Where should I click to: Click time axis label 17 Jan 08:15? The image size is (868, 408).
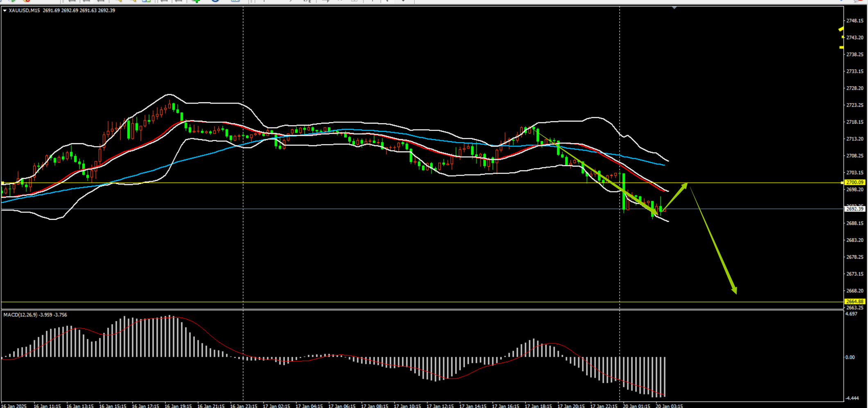click(x=375, y=406)
